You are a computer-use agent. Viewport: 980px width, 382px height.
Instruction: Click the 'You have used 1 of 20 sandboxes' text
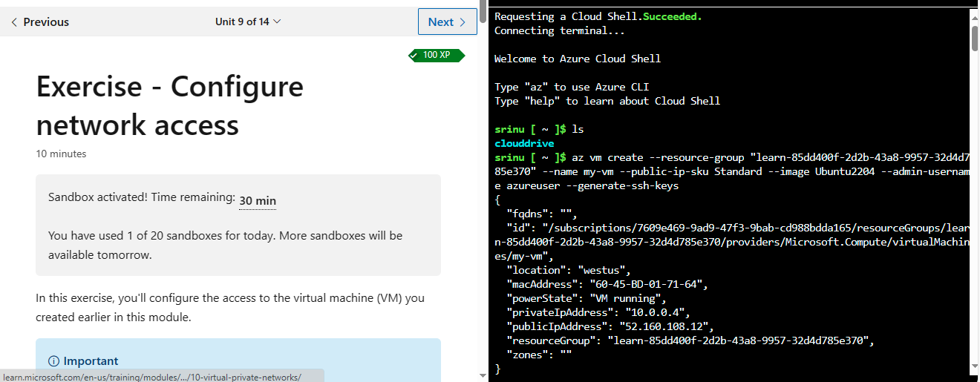coord(225,246)
